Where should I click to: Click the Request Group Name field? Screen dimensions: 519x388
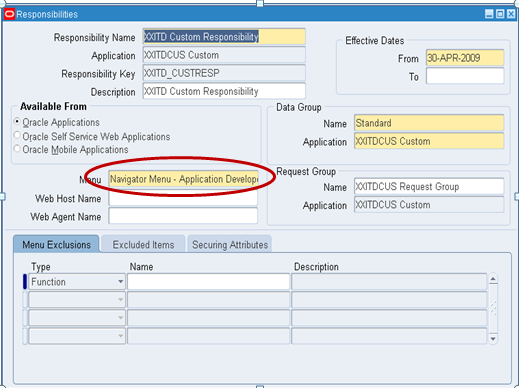coord(429,186)
